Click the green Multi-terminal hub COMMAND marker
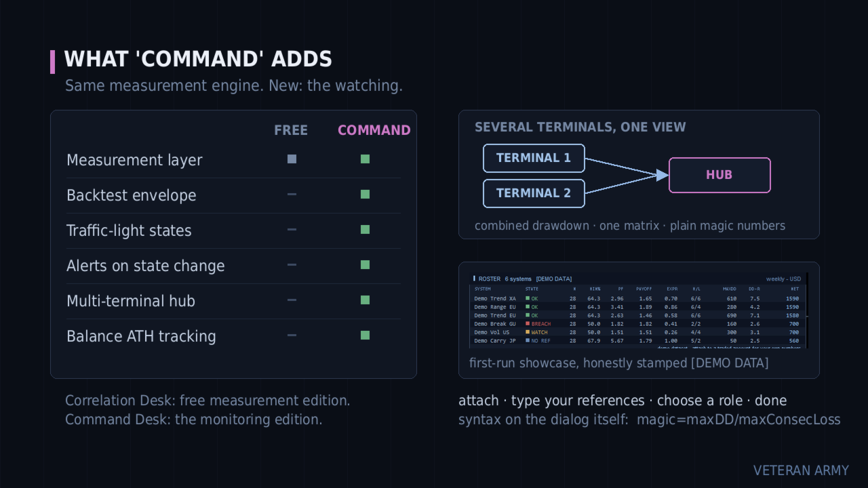868x488 pixels. coord(365,300)
